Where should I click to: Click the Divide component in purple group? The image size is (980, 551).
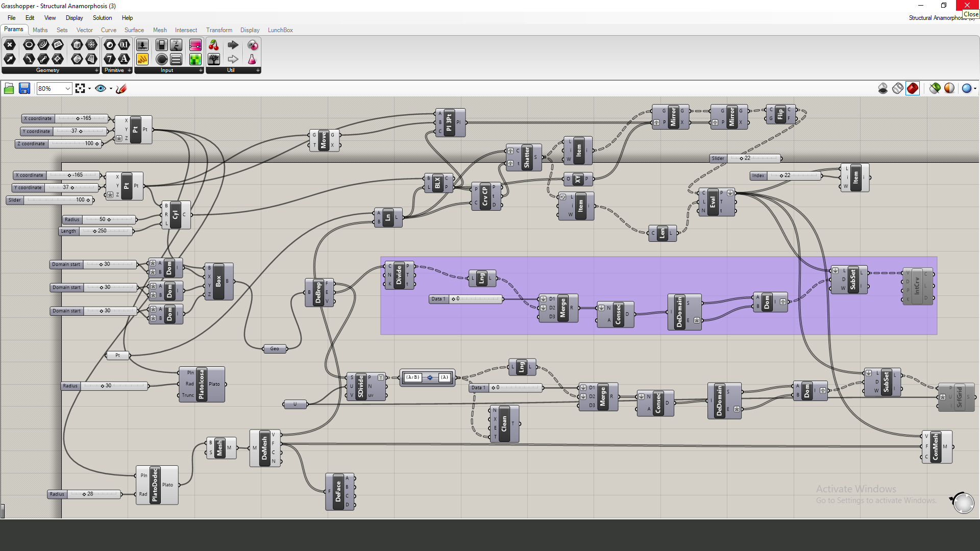[400, 275]
